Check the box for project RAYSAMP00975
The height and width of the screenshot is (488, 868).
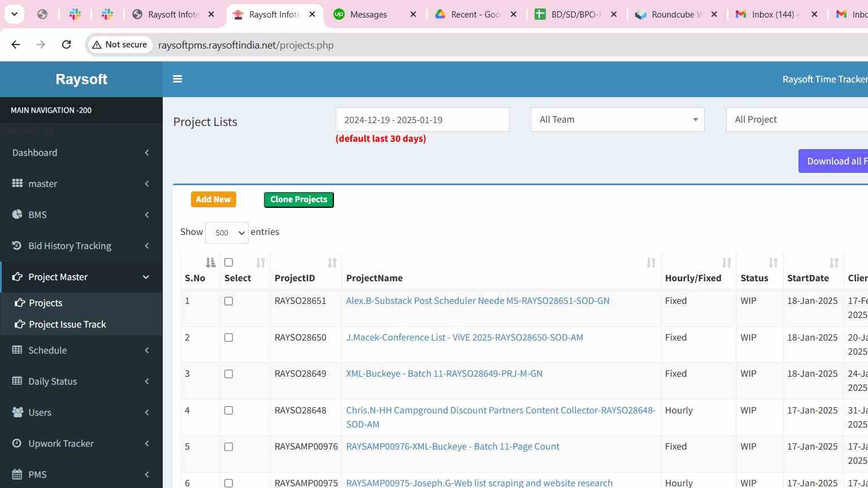(228, 483)
